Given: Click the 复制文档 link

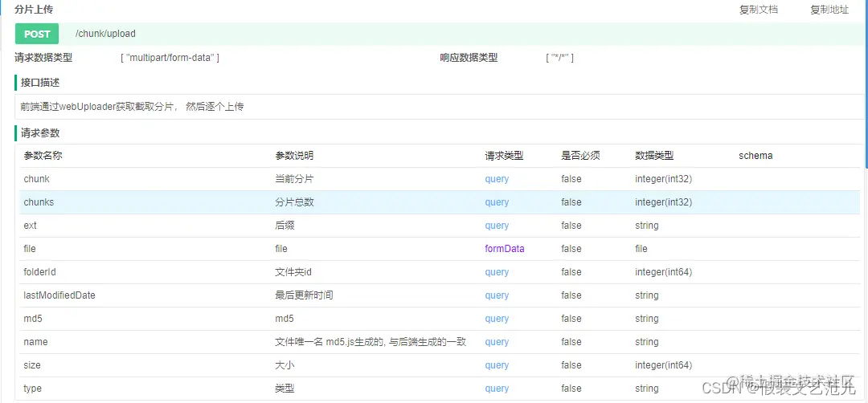Looking at the screenshot, I should coord(759,10).
